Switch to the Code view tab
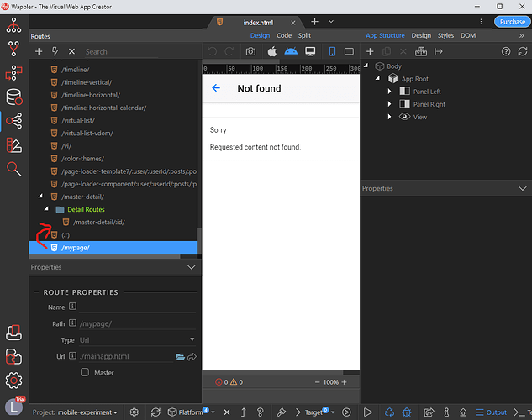 284,36
